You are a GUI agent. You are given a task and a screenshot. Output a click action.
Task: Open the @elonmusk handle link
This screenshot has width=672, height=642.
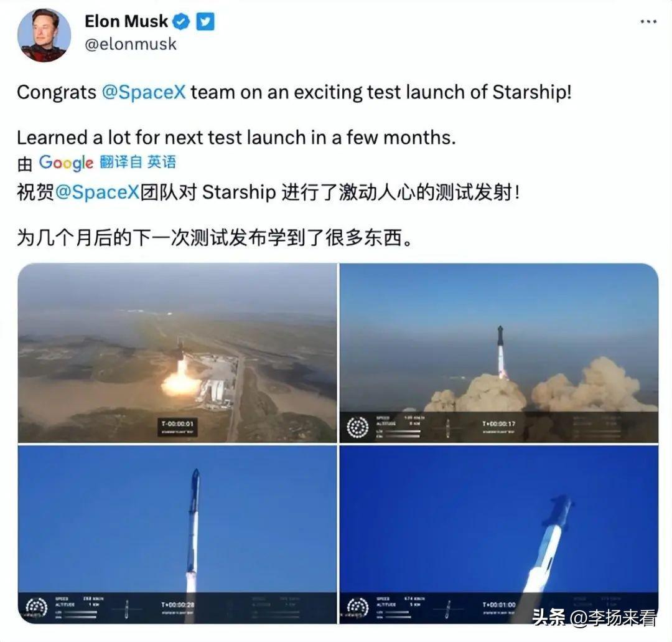tap(131, 44)
